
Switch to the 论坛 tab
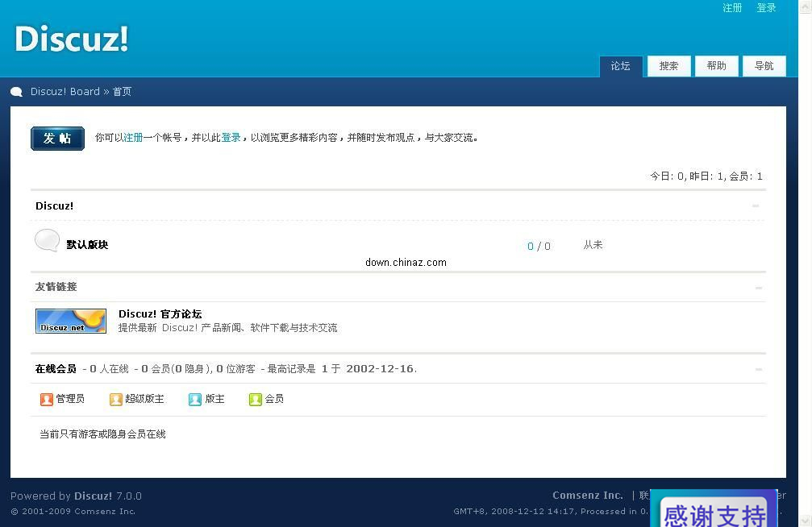pos(621,66)
